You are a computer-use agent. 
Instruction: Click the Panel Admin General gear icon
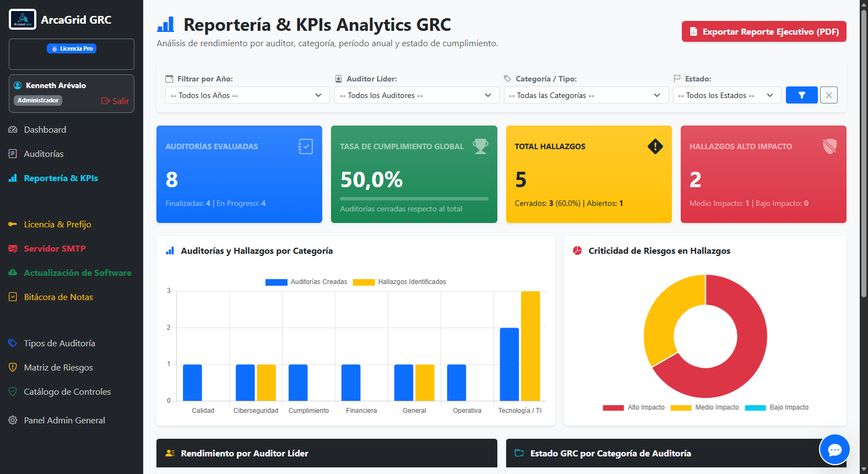click(13, 421)
